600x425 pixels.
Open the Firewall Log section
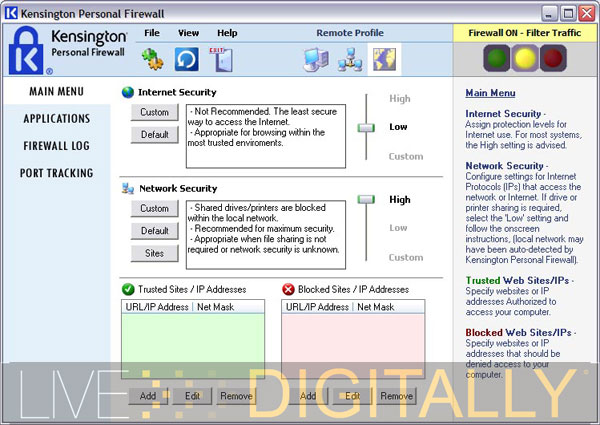pyautogui.click(x=57, y=146)
